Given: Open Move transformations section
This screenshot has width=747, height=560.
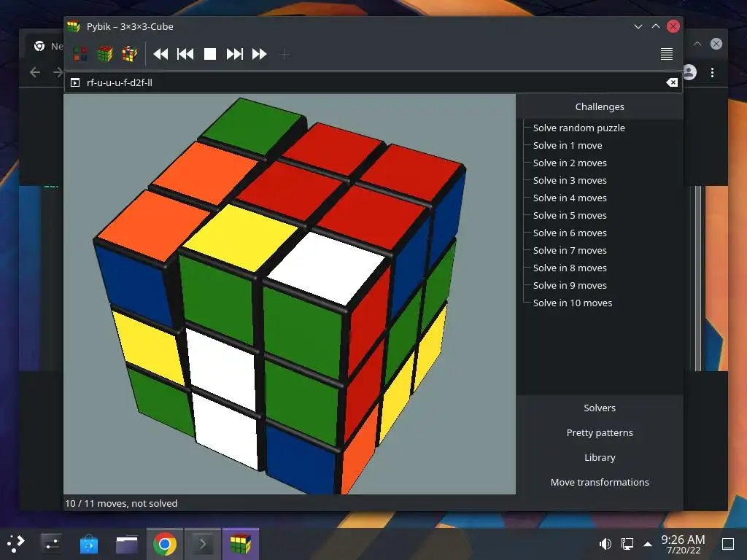Looking at the screenshot, I should [600, 482].
